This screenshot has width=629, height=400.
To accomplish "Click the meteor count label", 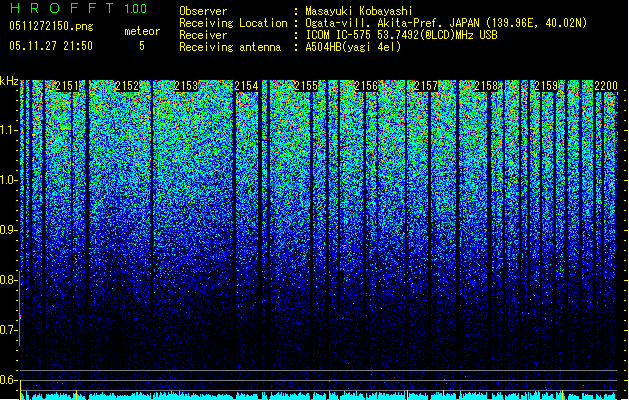I will pos(142,31).
